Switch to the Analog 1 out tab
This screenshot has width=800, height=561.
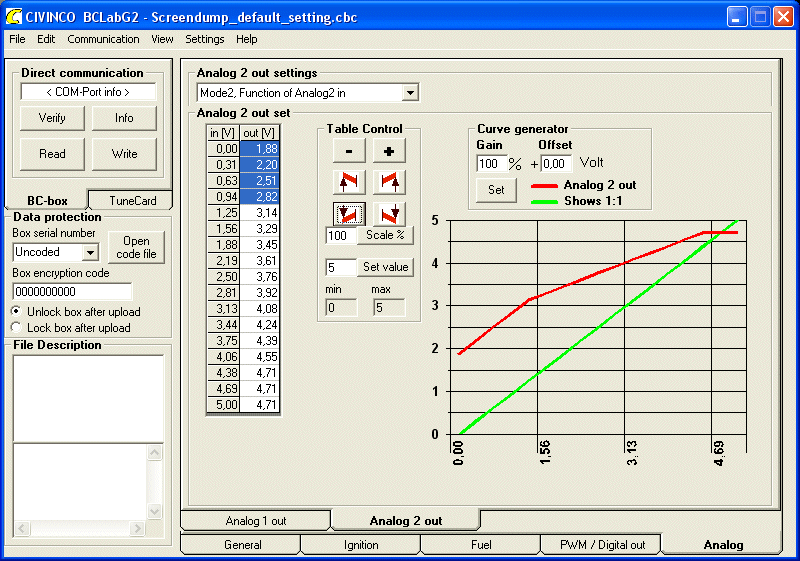[256, 521]
